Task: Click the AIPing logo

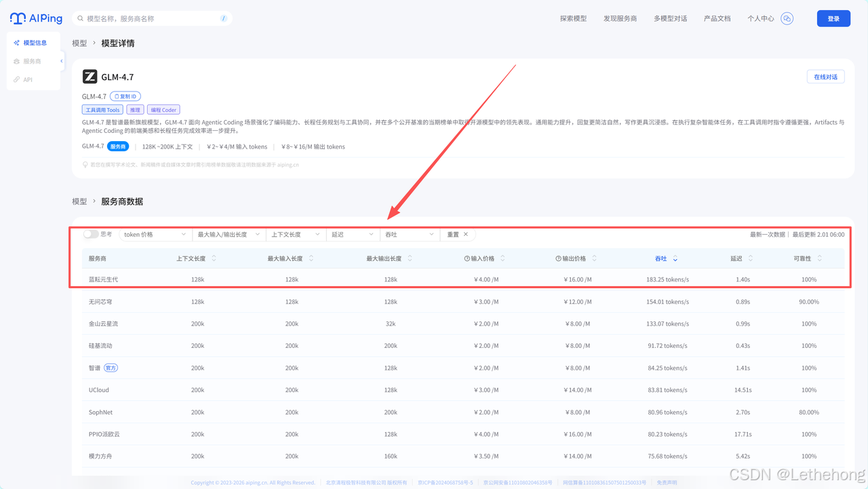Action: point(37,18)
